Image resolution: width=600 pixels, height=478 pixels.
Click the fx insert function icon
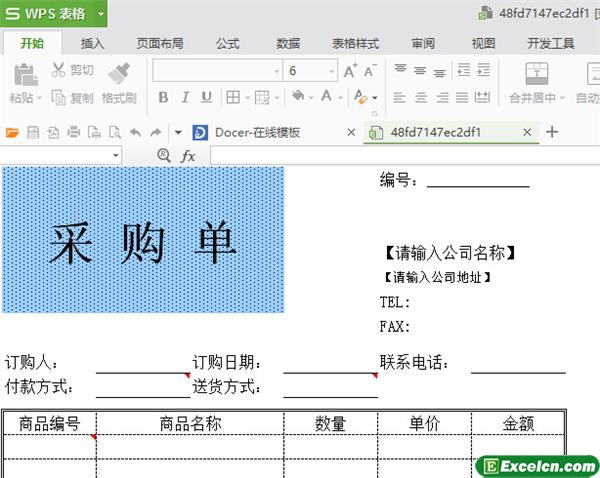pyautogui.click(x=188, y=156)
